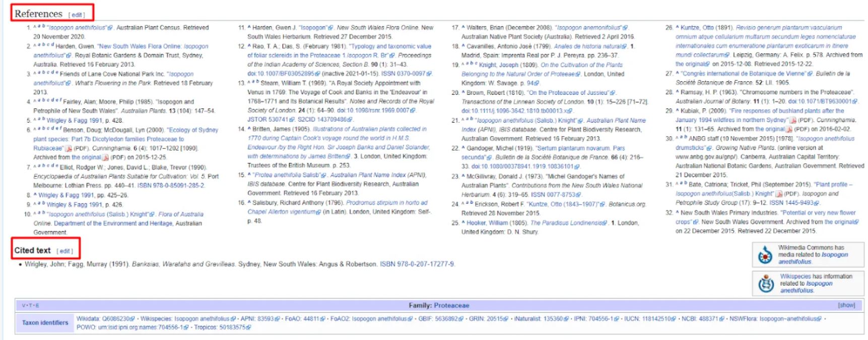Open GBIF identifier 5636892

coord(449,319)
